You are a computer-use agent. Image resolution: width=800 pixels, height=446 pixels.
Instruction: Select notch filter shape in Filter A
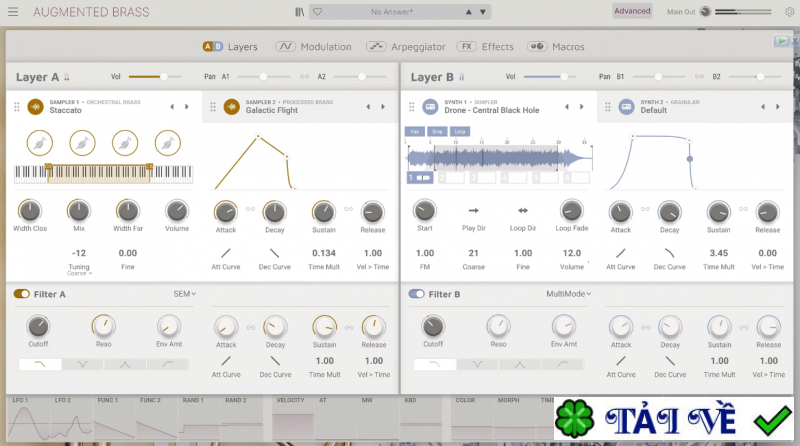83,364
